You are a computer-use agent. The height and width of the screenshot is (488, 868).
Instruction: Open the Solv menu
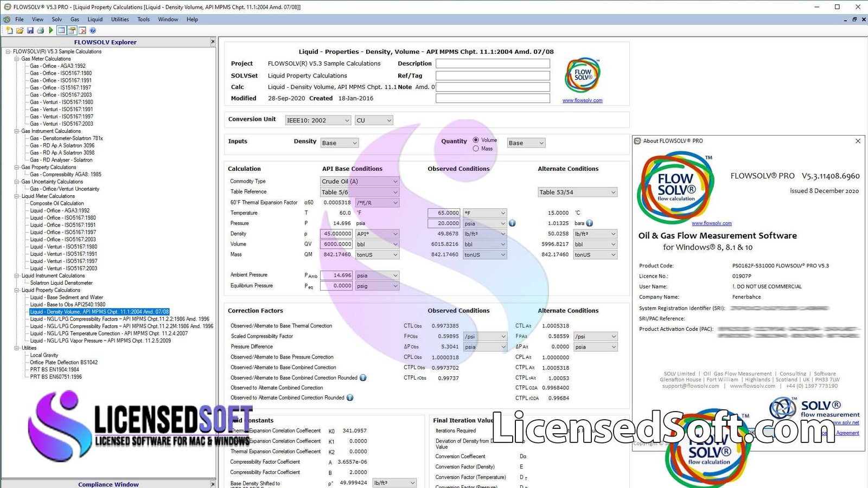tap(57, 19)
